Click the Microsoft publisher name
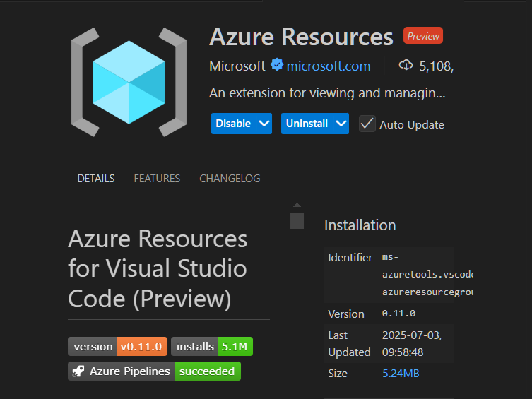 click(237, 66)
